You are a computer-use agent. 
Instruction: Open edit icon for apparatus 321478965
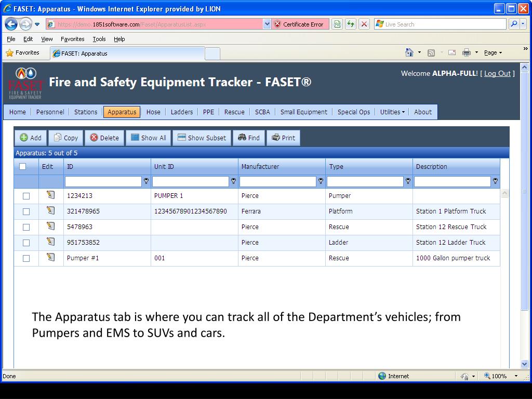(51, 211)
